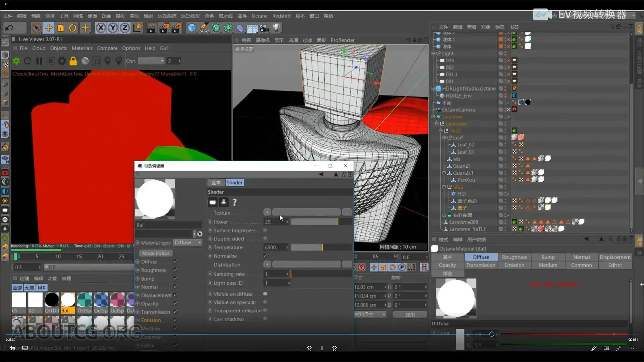
Task: Select the Cube primitive tool in the toolbar
Action: [x=192, y=28]
